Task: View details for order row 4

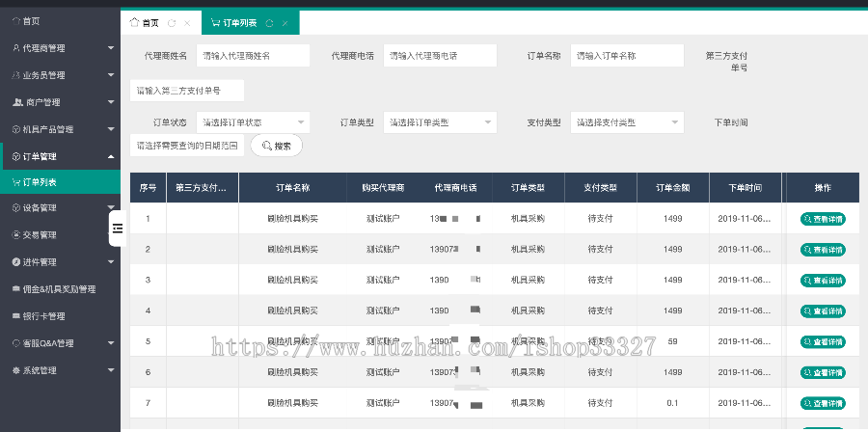Action: [x=823, y=311]
